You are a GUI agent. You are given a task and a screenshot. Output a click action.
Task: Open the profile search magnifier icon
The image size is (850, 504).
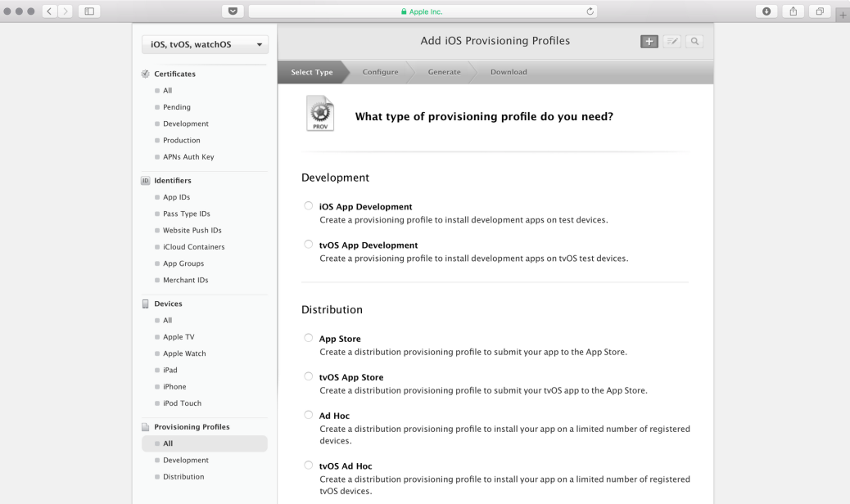pyautogui.click(x=694, y=41)
